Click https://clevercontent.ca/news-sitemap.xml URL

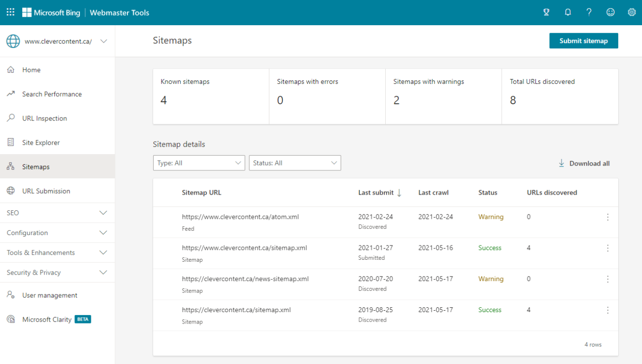[245, 279]
